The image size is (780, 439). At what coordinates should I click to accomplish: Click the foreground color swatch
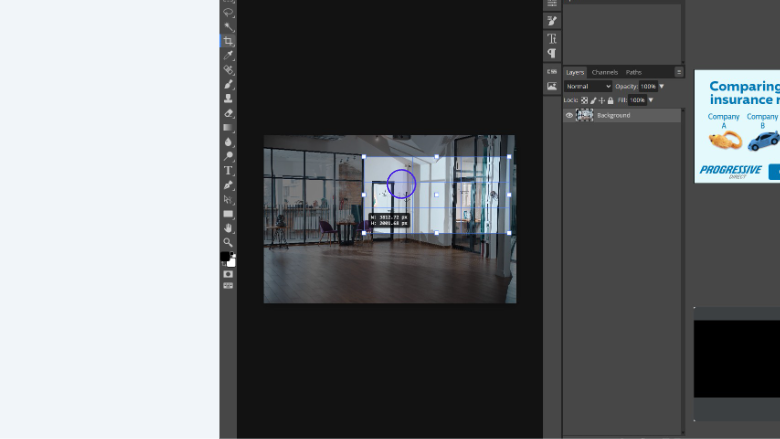[x=225, y=256]
